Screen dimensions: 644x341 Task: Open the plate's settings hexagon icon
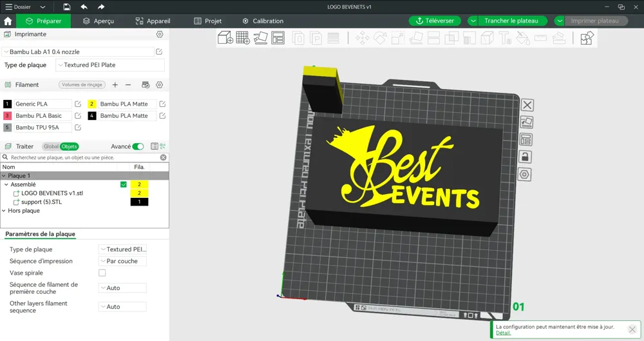[524, 175]
